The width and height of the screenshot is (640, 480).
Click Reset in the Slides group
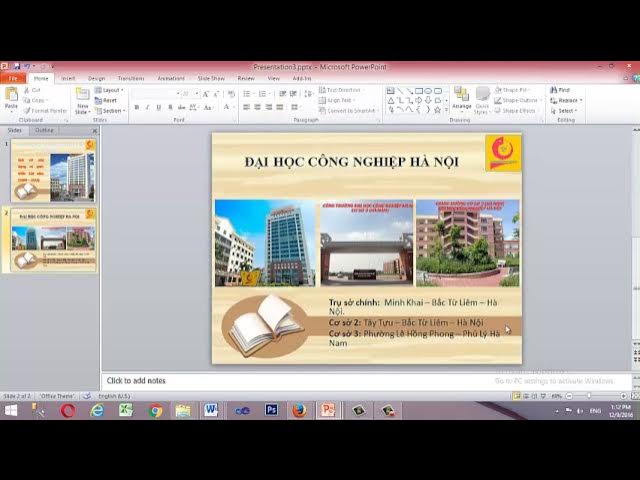[106, 100]
